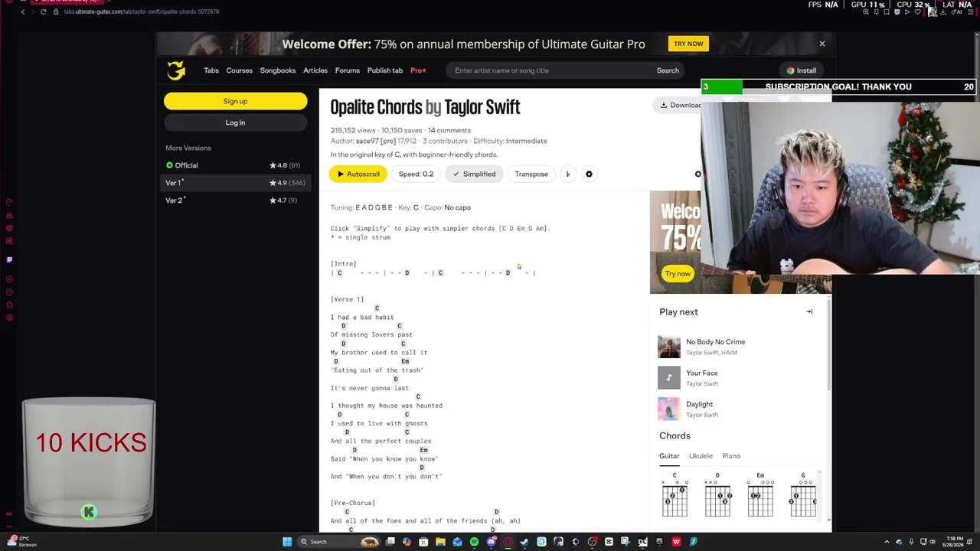Screen dimensions: 980x551
Task: Switch to the Ukulele chords tab
Action: [701, 456]
